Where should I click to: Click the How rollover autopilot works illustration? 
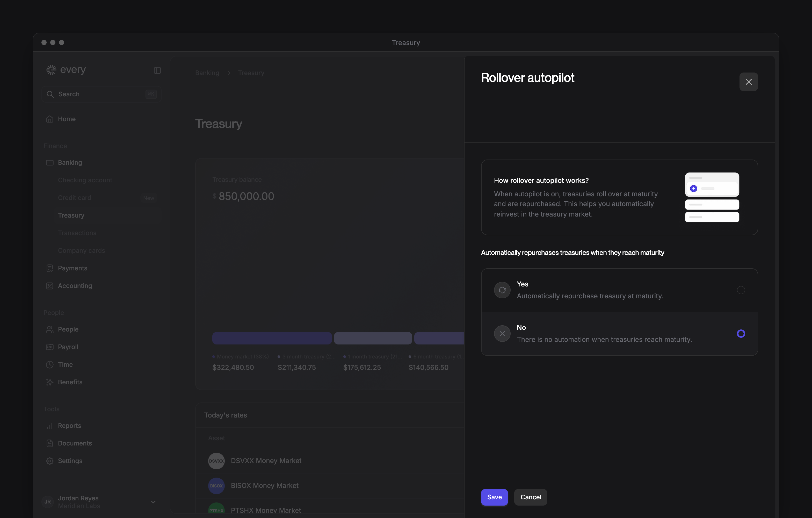[x=712, y=197]
